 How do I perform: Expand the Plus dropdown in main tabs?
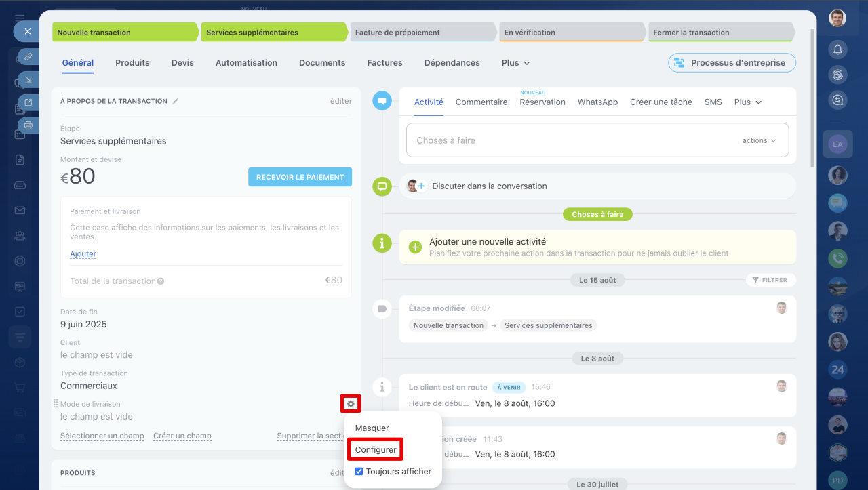coord(515,63)
